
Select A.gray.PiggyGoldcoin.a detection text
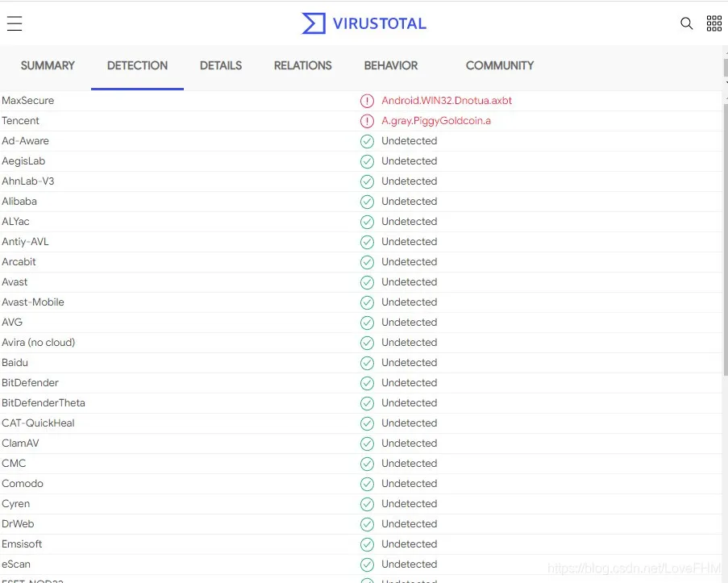click(436, 121)
